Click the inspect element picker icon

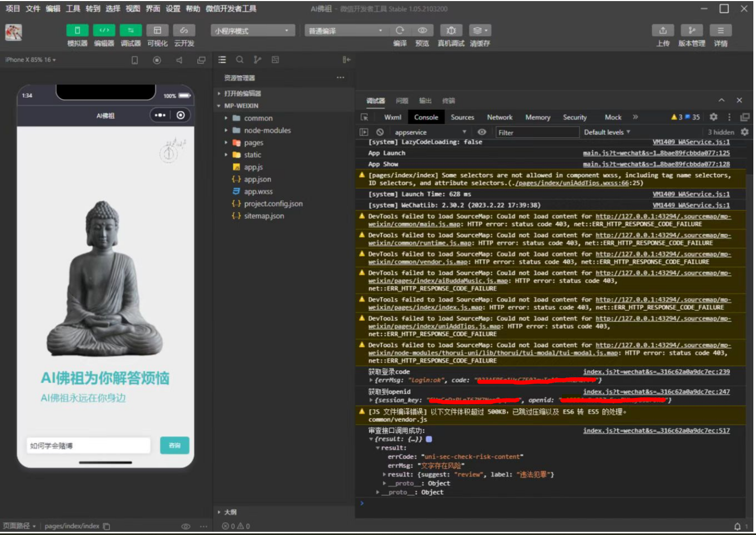click(x=364, y=117)
